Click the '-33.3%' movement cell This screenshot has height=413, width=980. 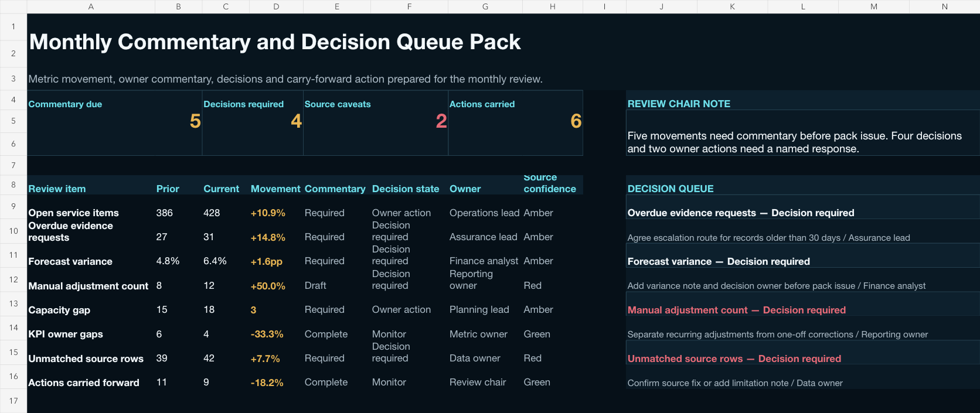[x=267, y=334]
